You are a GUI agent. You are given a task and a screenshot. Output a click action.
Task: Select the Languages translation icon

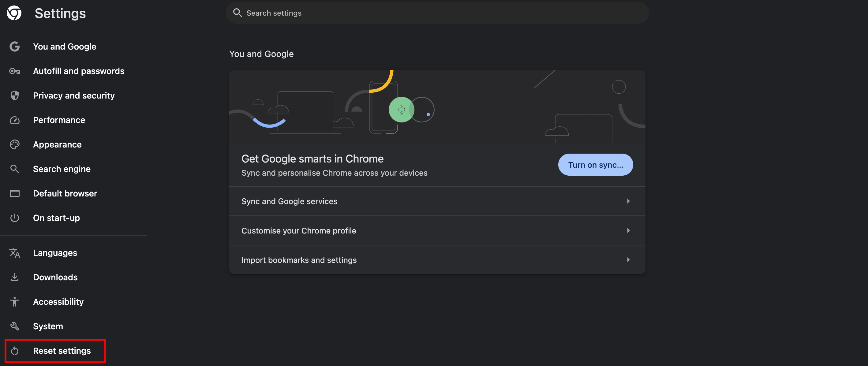tap(14, 253)
